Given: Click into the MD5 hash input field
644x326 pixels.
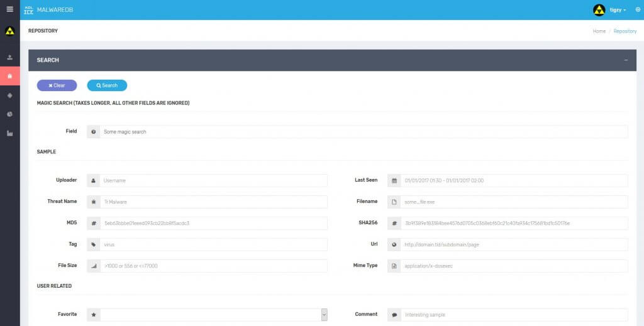Looking at the screenshot, I should pos(213,224).
